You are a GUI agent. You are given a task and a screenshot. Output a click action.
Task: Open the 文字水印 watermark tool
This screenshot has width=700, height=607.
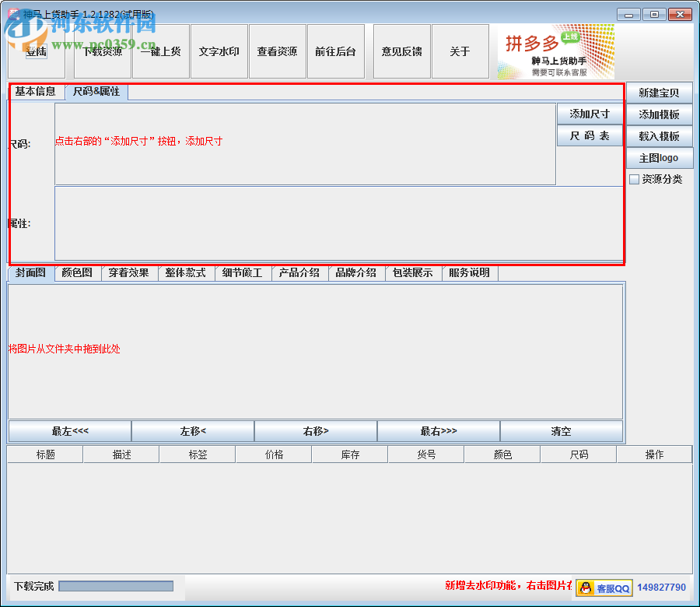[219, 51]
